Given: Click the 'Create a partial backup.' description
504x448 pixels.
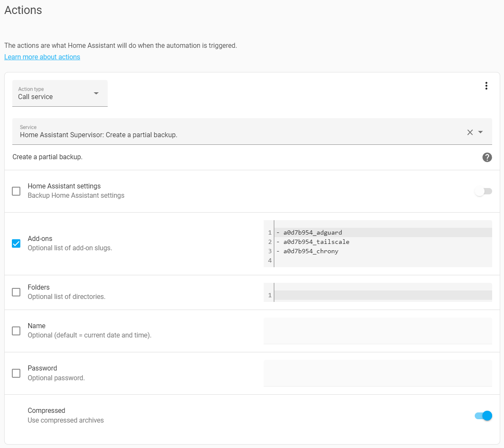Looking at the screenshot, I should pos(47,157).
